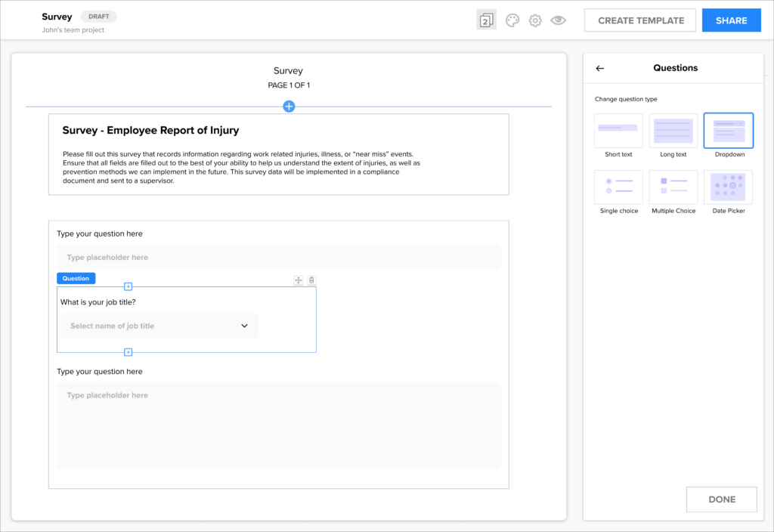Click the Survey title in header
The height and width of the screenshot is (532, 774).
[57, 17]
